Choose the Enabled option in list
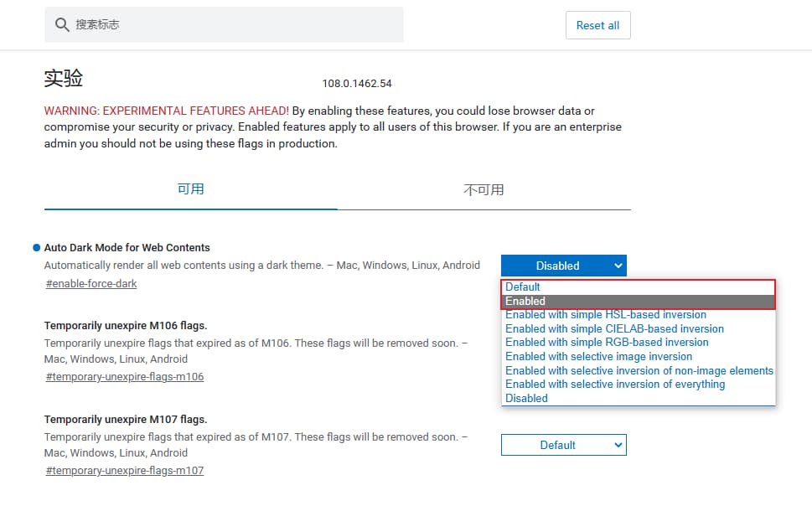The image size is (812, 506). [x=525, y=301]
